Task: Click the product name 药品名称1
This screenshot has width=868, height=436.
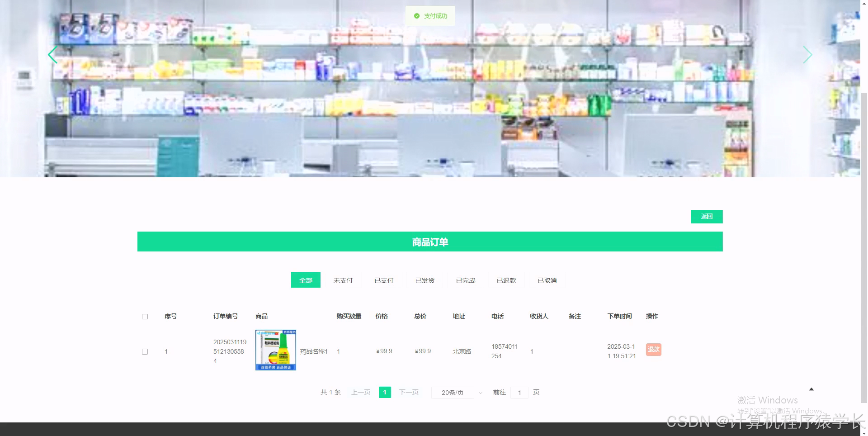Action: coord(314,351)
